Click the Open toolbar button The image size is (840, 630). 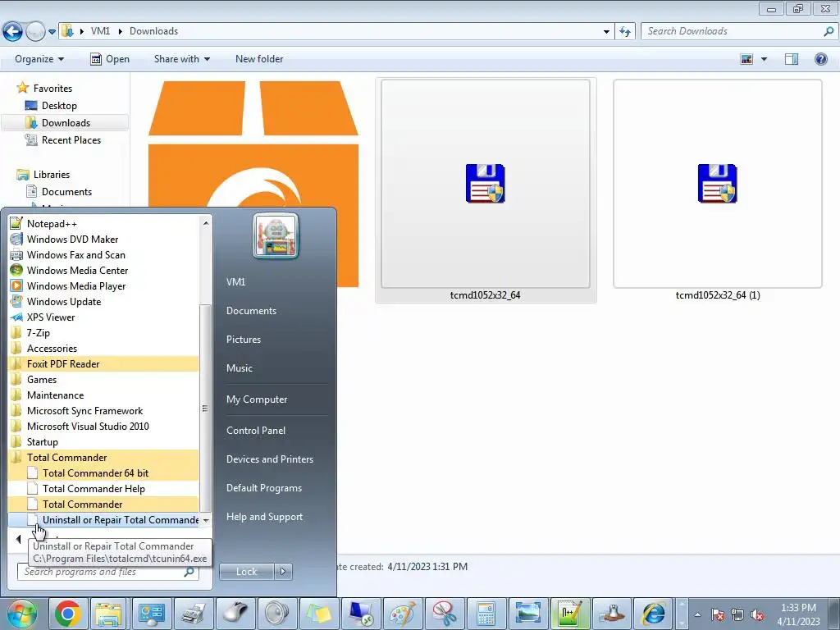click(x=110, y=59)
